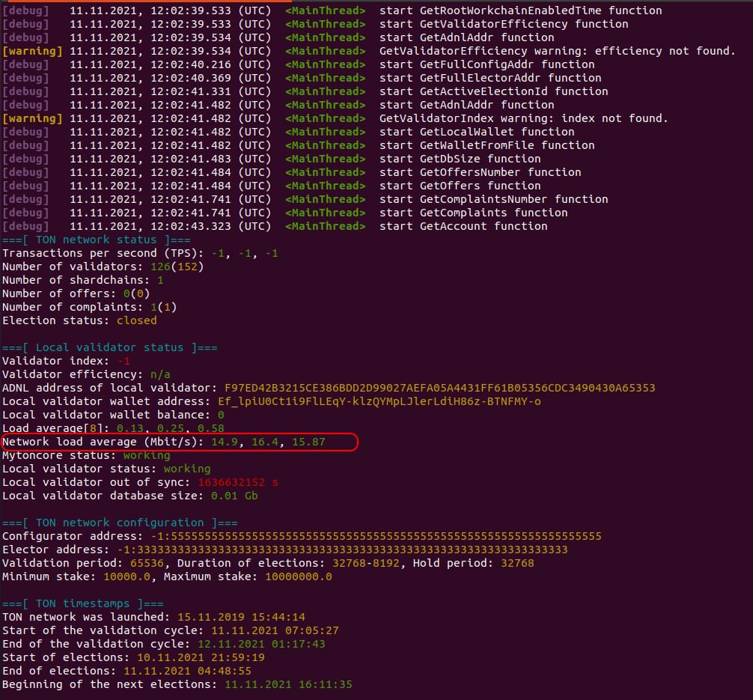Click the Number of complaints value 1(1)

(x=163, y=307)
